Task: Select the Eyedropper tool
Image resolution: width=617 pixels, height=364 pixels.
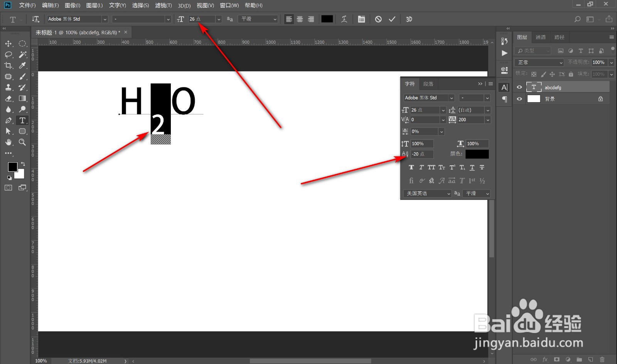Action: click(x=22, y=65)
